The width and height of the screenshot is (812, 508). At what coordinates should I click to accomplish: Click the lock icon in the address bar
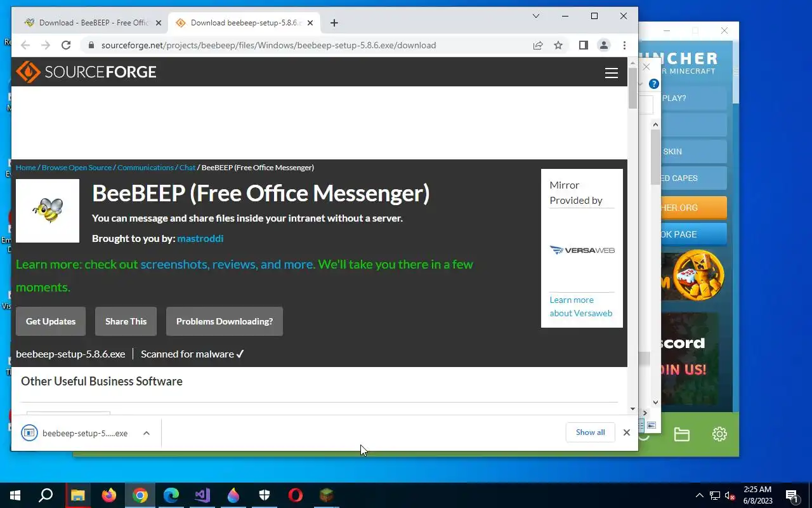(x=91, y=45)
